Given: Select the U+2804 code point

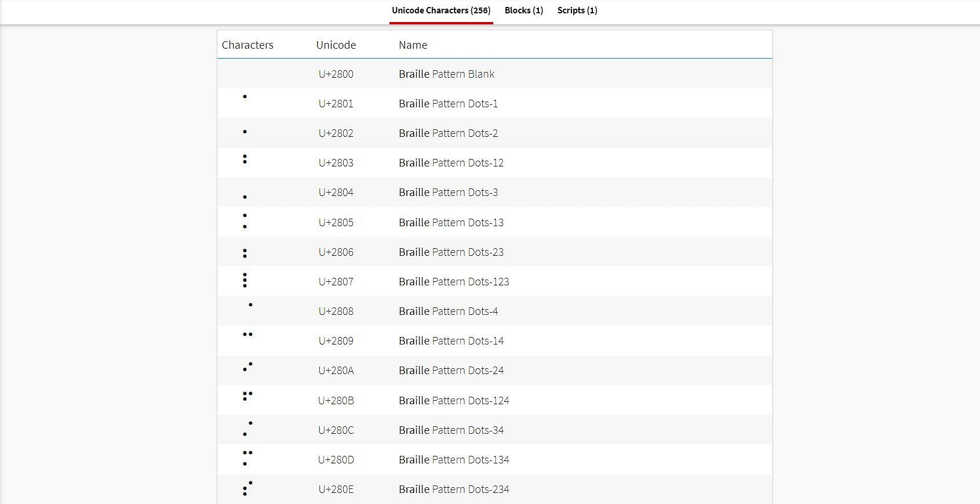Looking at the screenshot, I should (x=336, y=192).
